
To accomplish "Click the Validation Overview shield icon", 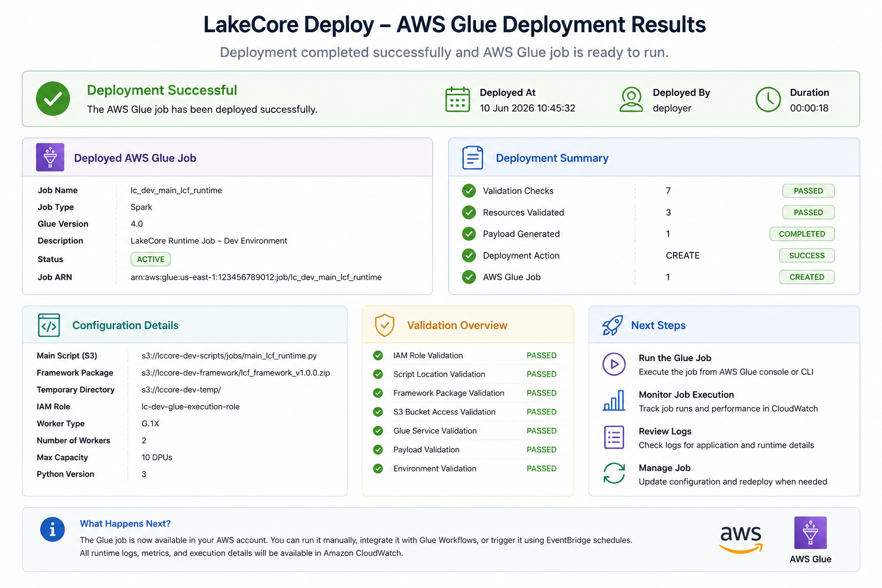I will click(385, 325).
